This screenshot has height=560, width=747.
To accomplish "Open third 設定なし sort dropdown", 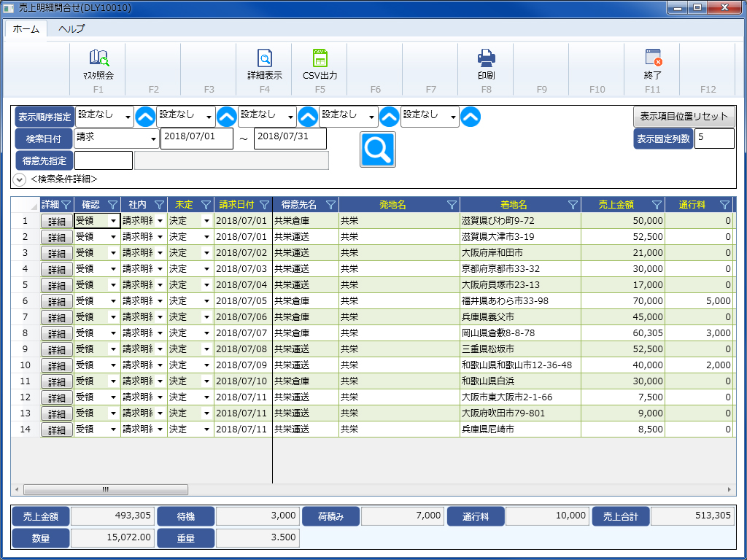I will pyautogui.click(x=267, y=117).
